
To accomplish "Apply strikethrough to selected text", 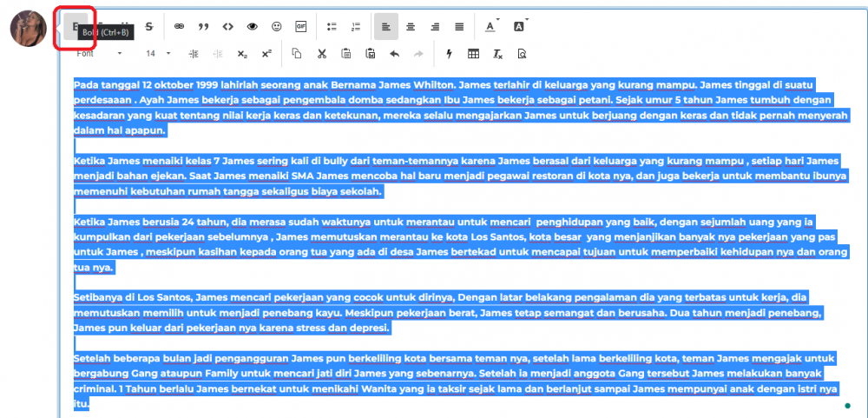I will click(x=148, y=27).
